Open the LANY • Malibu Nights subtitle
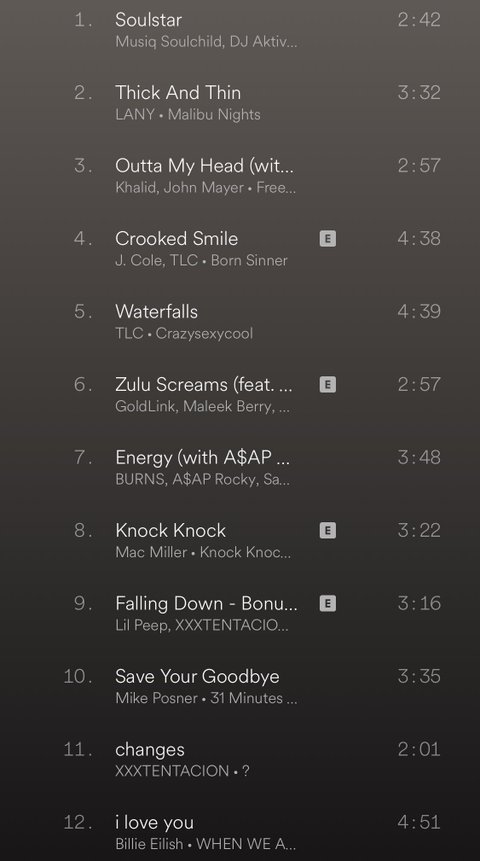This screenshot has height=861, width=480. pyautogui.click(x=188, y=115)
